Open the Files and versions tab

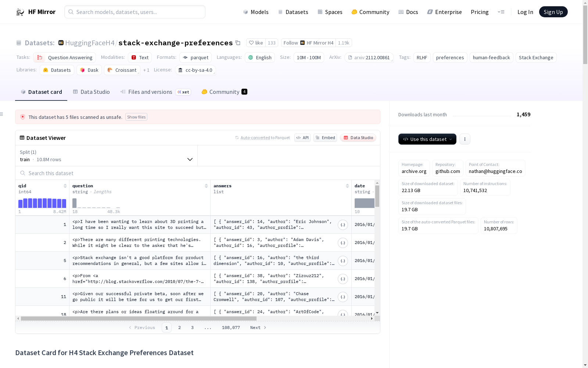(x=155, y=92)
